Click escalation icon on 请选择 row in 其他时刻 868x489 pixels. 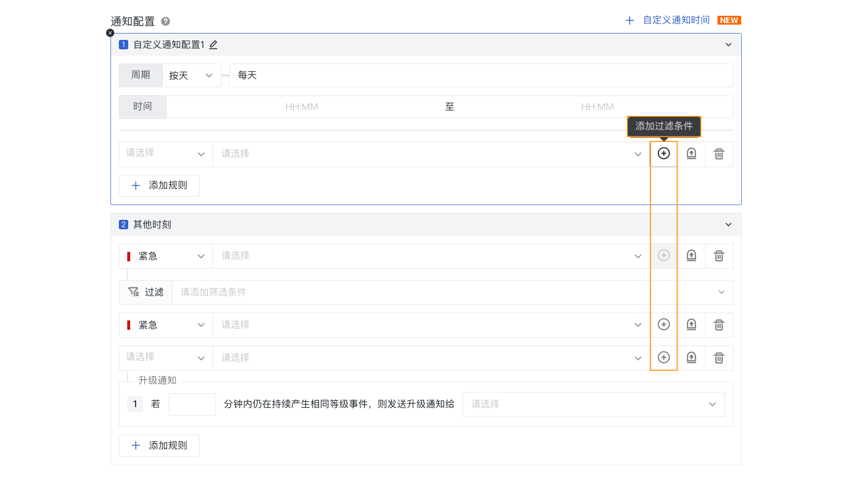point(691,358)
